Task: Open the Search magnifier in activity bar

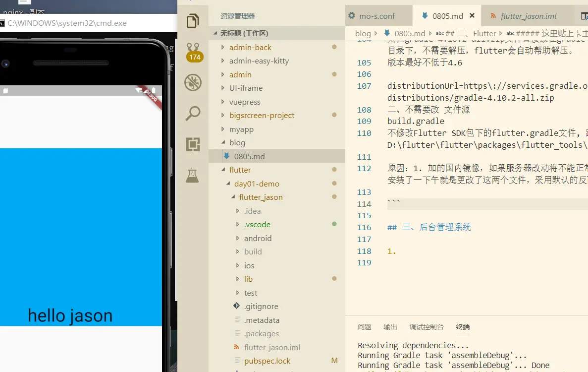Action: (193, 113)
